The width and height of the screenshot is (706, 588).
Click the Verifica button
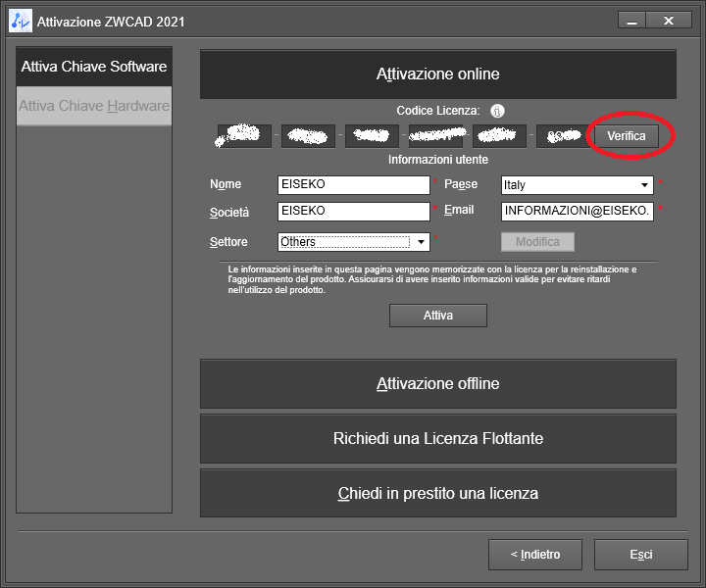pos(627,136)
